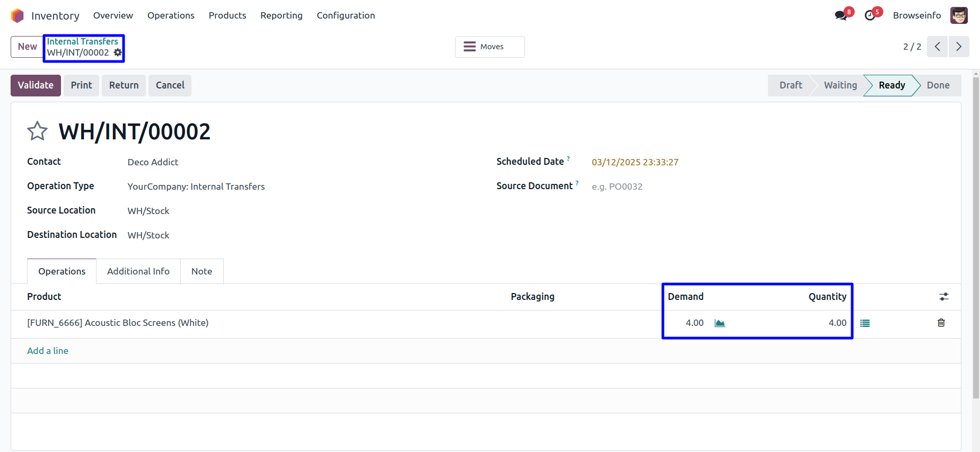The image size is (980, 452).
Task: Open the gear actions menu beside WH/INT/00002
Action: (118, 52)
